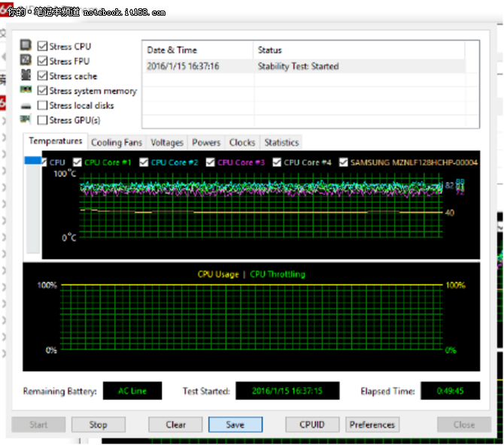Open the Preferences dialog
This screenshot has height=445, width=504.
click(372, 425)
